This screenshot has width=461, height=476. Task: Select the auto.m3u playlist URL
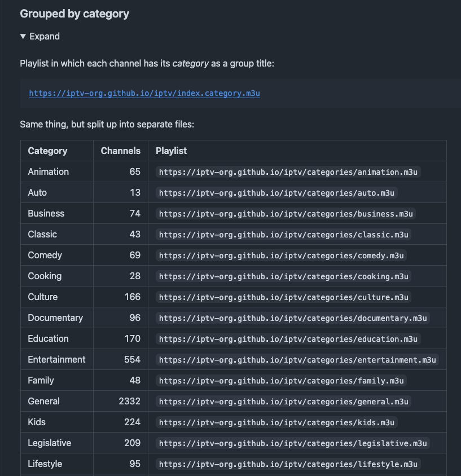coord(276,193)
